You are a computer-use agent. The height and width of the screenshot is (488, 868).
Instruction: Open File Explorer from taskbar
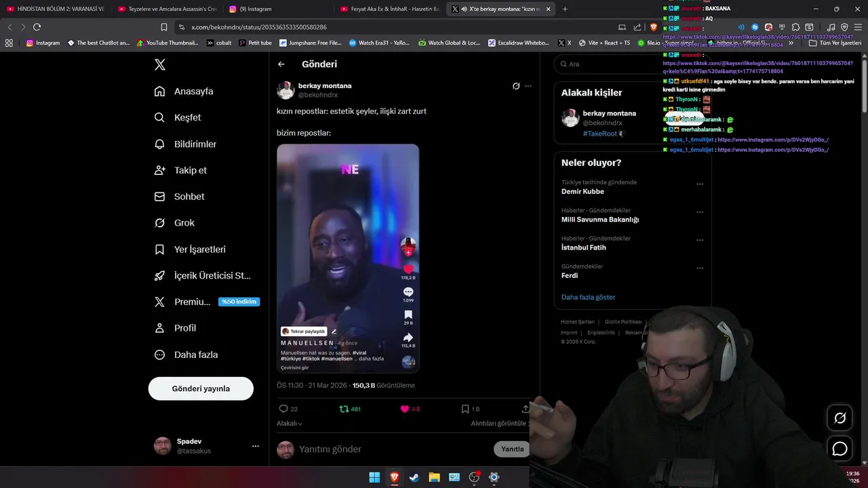coord(434,477)
